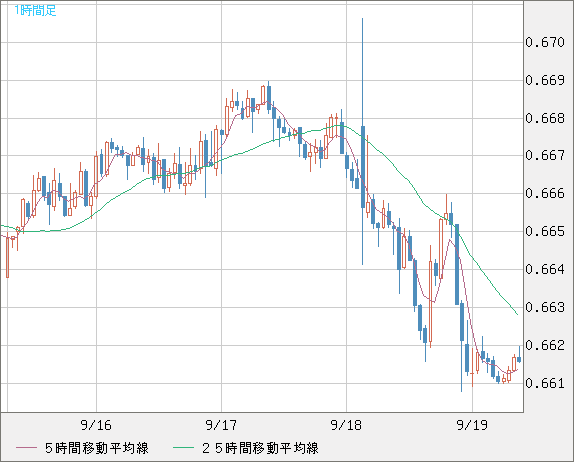Viewport: 574px width, 462px height.
Task: Select the 0.668 price axis label
Action: pyautogui.click(x=545, y=118)
